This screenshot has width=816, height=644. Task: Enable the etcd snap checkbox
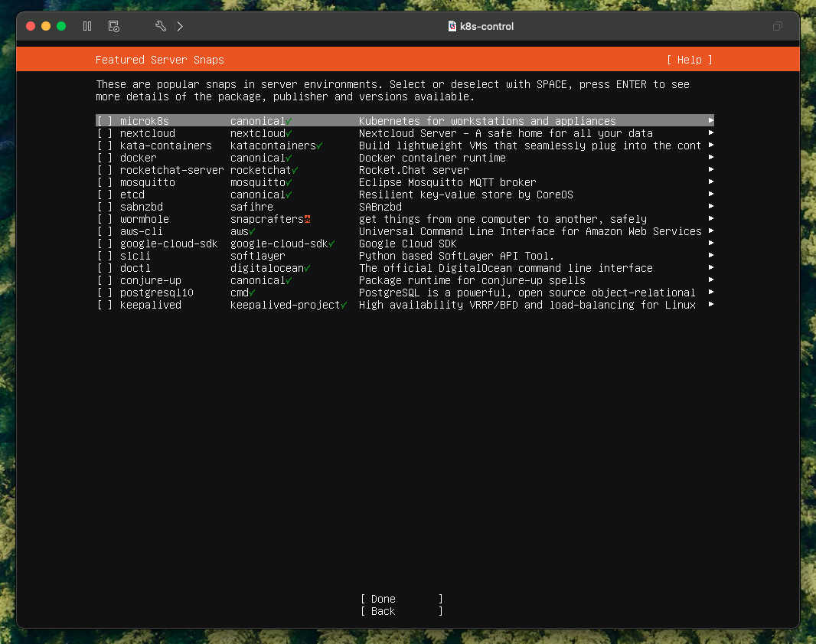105,195
